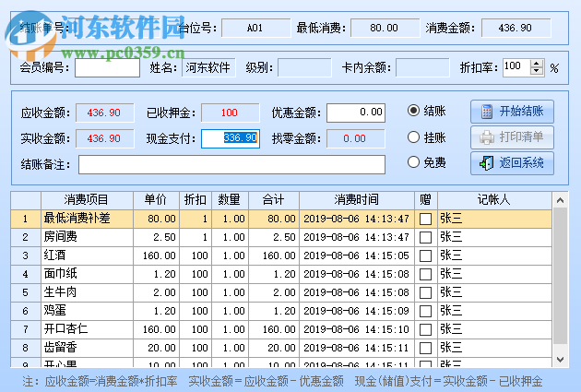The width and height of the screenshot is (581, 392).
Task: Click the 记帐人 column header
Action: 494,200
